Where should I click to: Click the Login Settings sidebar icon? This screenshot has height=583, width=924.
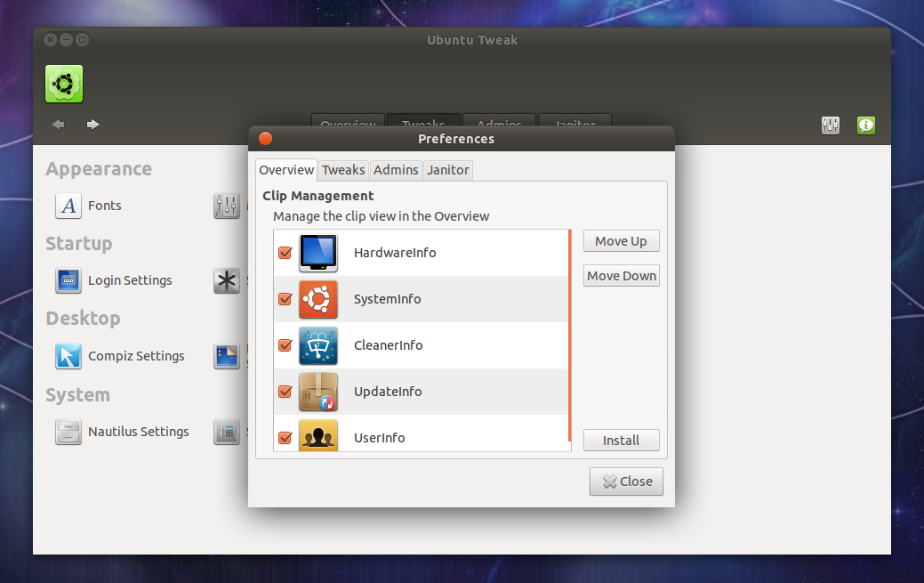coord(68,280)
